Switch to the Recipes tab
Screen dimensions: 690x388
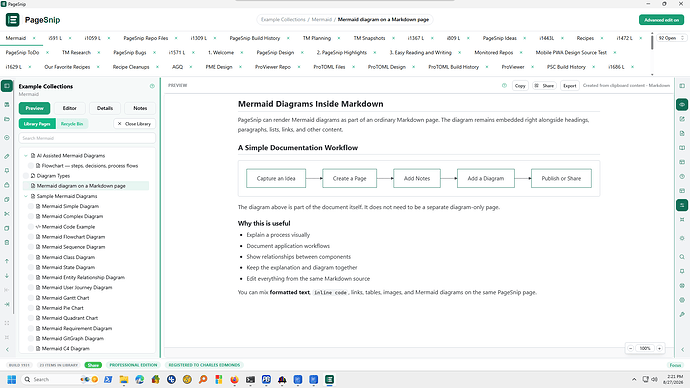[x=585, y=38]
